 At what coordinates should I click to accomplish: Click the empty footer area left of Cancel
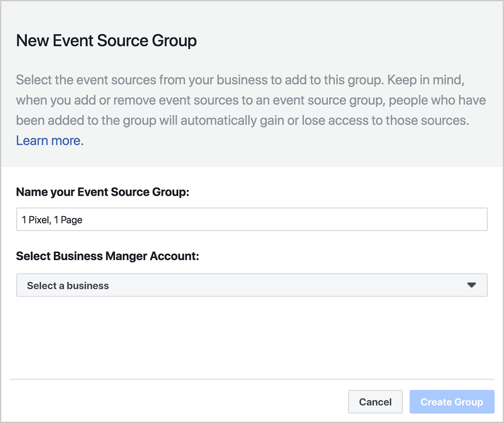point(168,402)
